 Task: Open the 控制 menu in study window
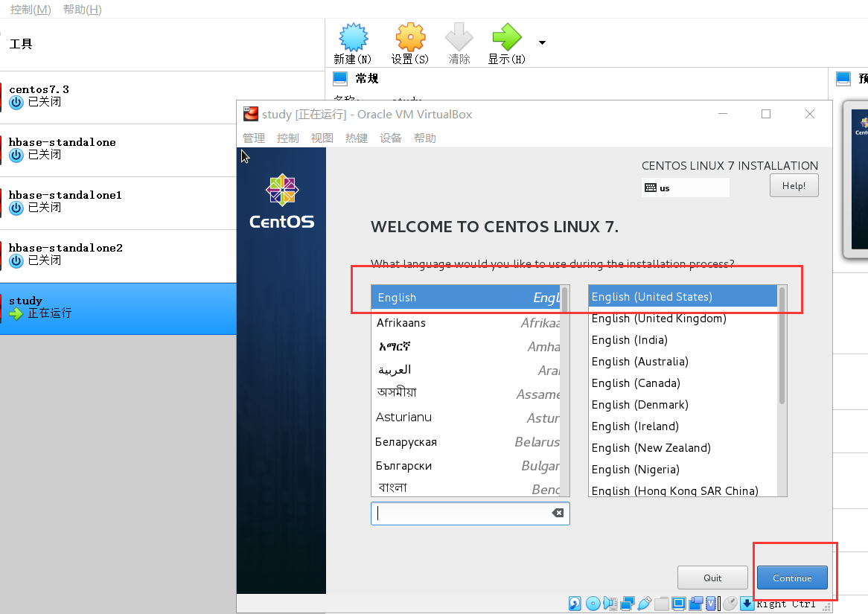pos(288,138)
